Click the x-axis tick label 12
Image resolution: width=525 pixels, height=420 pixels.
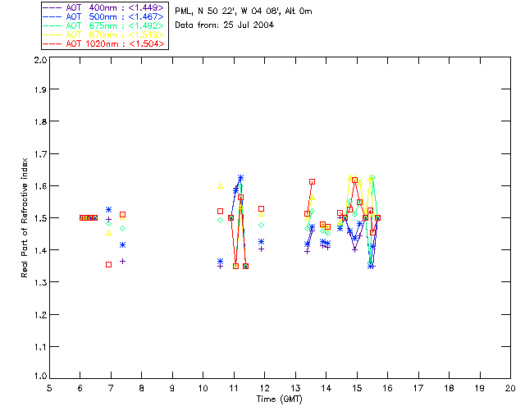[x=264, y=388]
